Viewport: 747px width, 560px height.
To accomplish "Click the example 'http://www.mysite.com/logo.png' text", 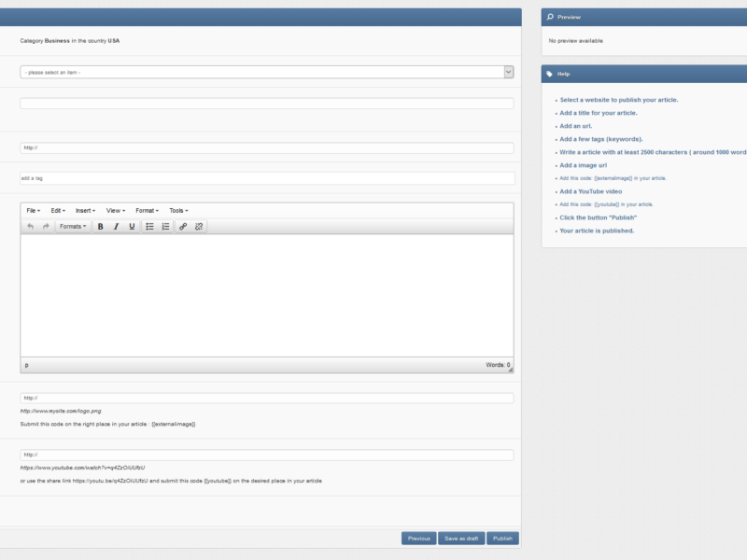I will 61,411.
